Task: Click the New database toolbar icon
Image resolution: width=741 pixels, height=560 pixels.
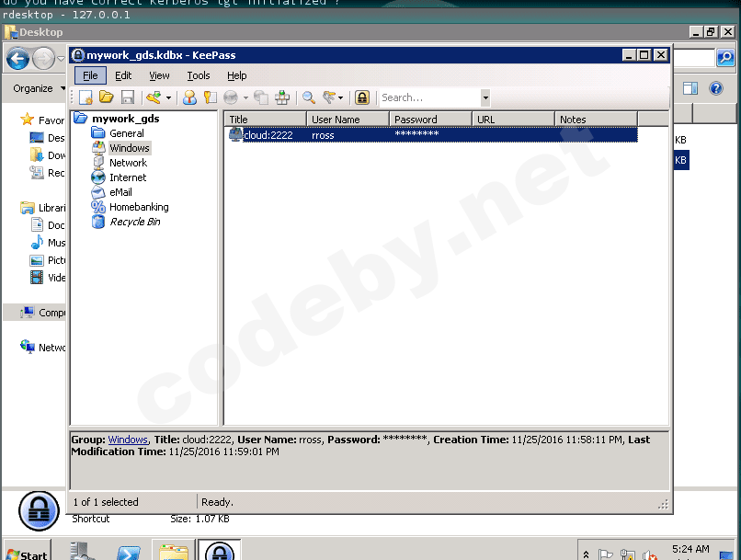Action: point(85,97)
